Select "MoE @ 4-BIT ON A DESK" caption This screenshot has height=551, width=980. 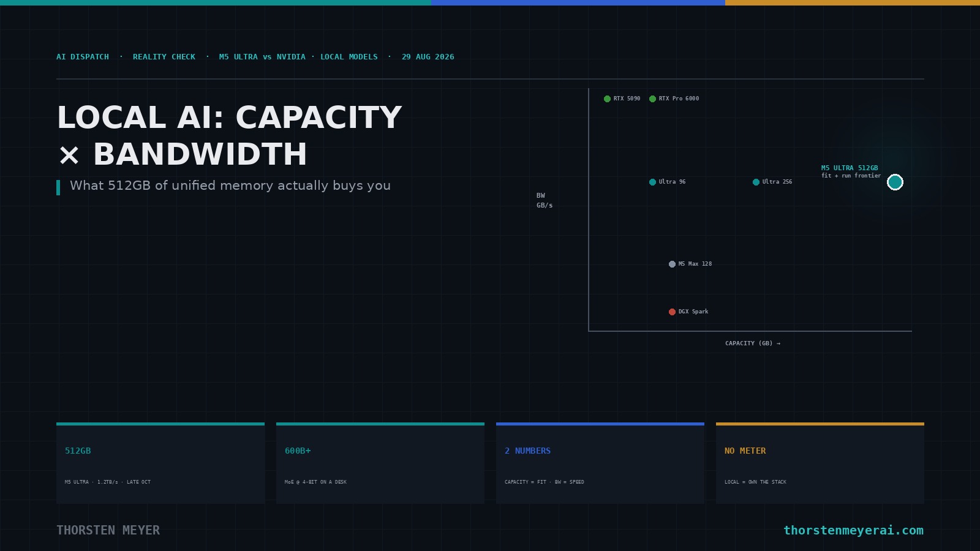click(315, 482)
